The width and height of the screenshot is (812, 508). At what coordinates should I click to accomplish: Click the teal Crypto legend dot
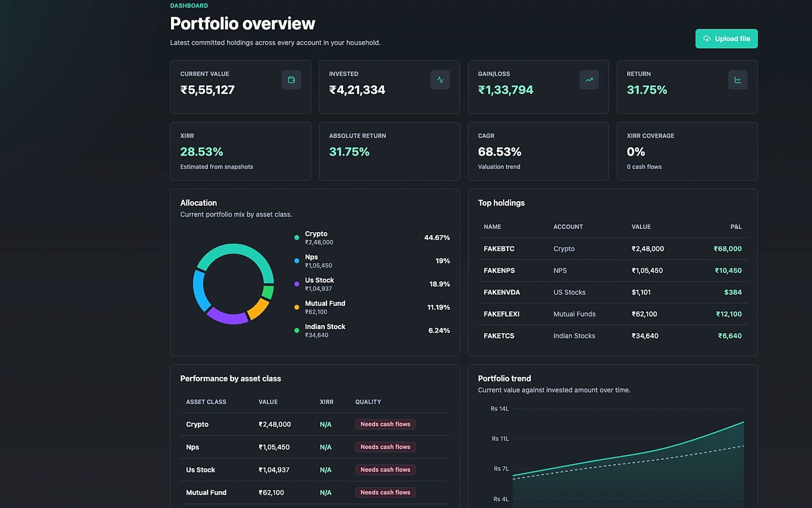(297, 238)
